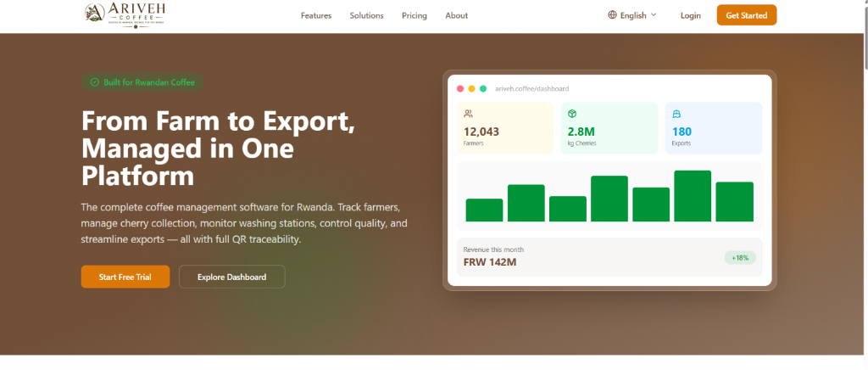Image resolution: width=868 pixels, height=370 pixels.
Task: Click the red window dot in dashboard preview
Action: 460,88
